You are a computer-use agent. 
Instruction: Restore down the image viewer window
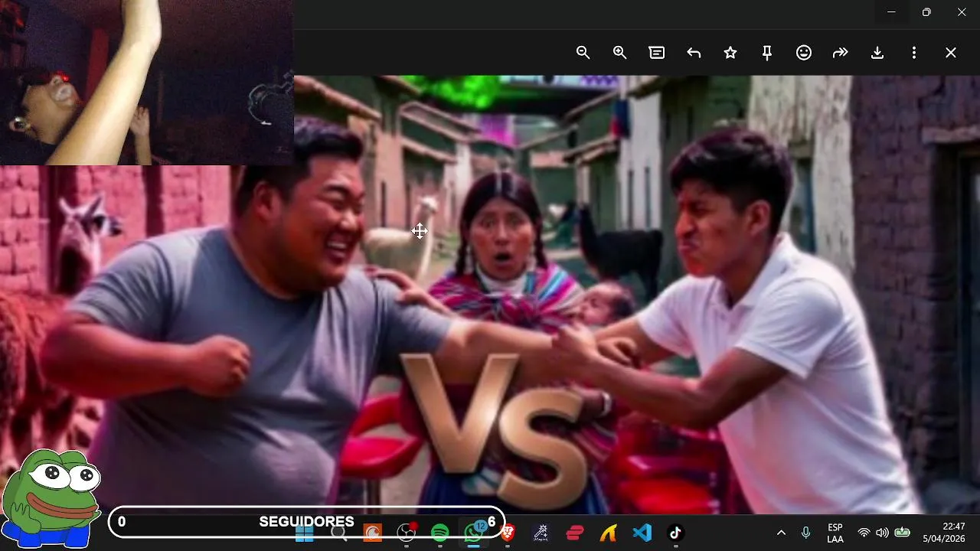click(926, 12)
